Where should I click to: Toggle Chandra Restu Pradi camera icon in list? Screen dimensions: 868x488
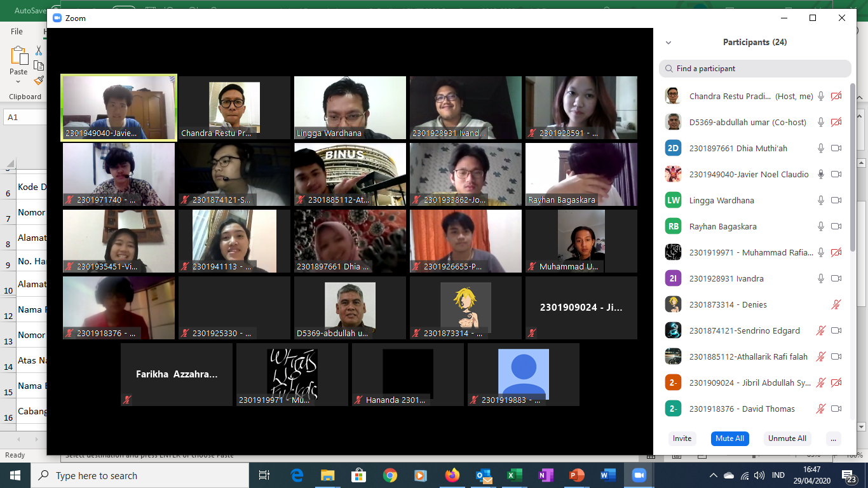(x=836, y=96)
